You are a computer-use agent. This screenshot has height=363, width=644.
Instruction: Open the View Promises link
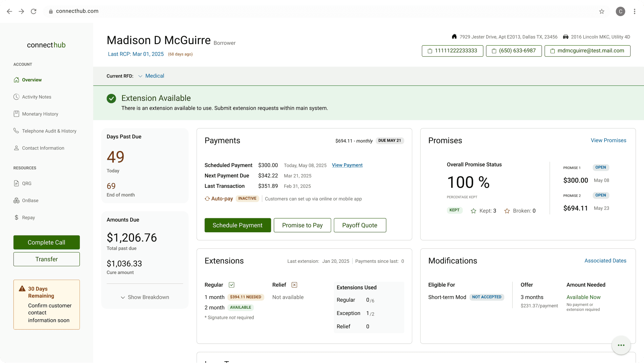[x=608, y=140]
